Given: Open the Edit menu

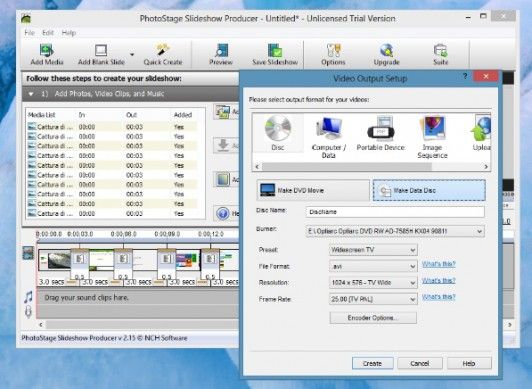Looking at the screenshot, I should (x=48, y=33).
